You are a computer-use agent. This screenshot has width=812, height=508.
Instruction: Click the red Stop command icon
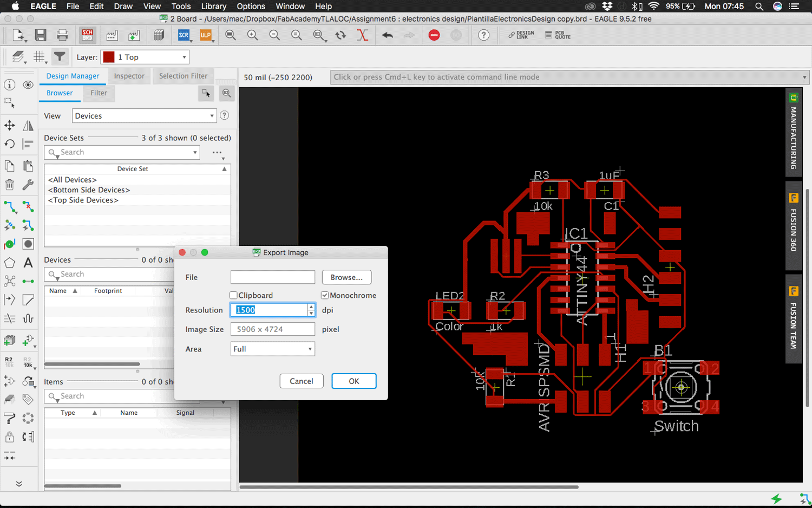434,35
